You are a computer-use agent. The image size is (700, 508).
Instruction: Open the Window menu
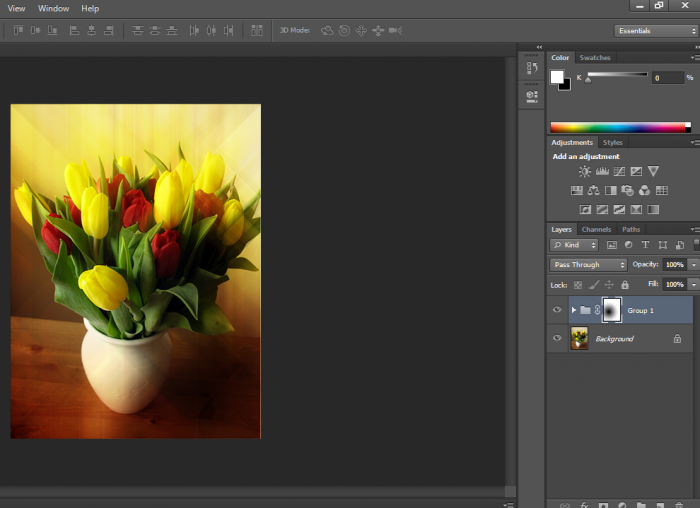tap(54, 8)
